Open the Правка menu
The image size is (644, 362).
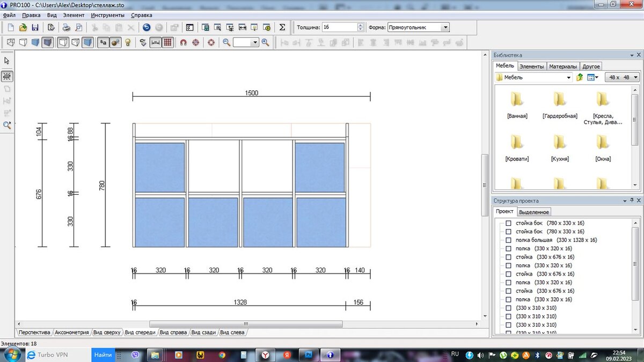pos(31,15)
